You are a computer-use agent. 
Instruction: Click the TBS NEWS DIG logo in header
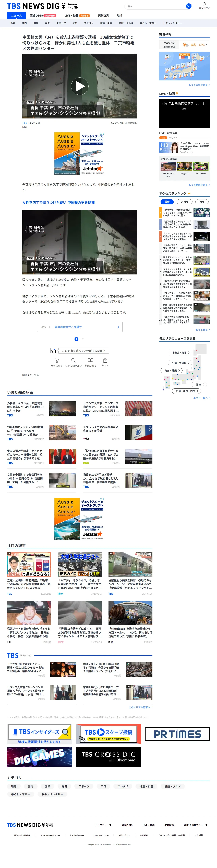43,6
